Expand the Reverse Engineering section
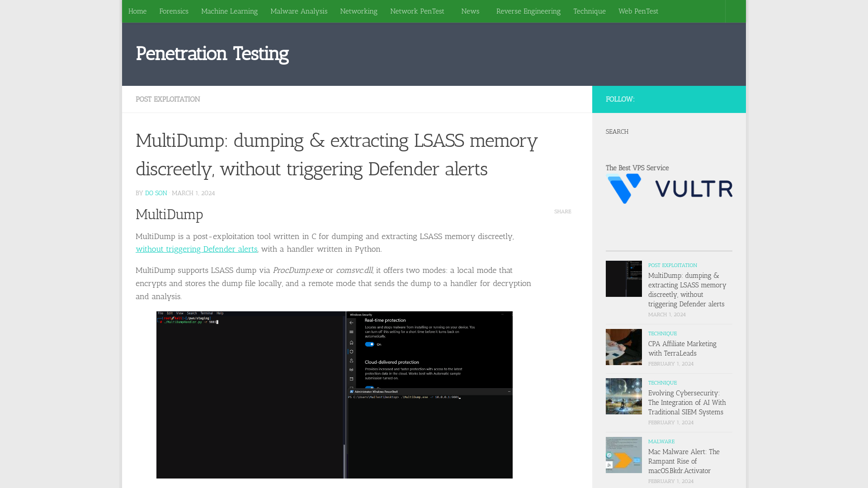This screenshot has width=868, height=488. pyautogui.click(x=528, y=11)
